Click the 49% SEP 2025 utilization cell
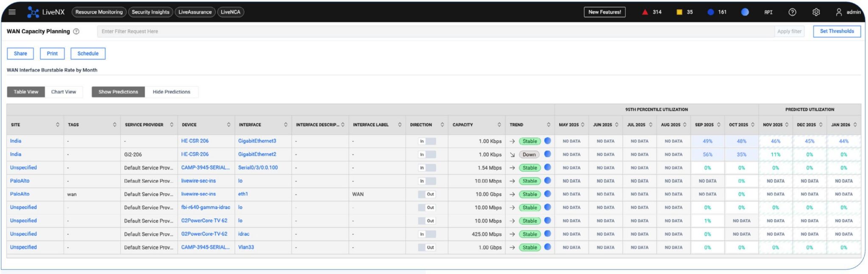The width and height of the screenshot is (868, 274). click(707, 141)
